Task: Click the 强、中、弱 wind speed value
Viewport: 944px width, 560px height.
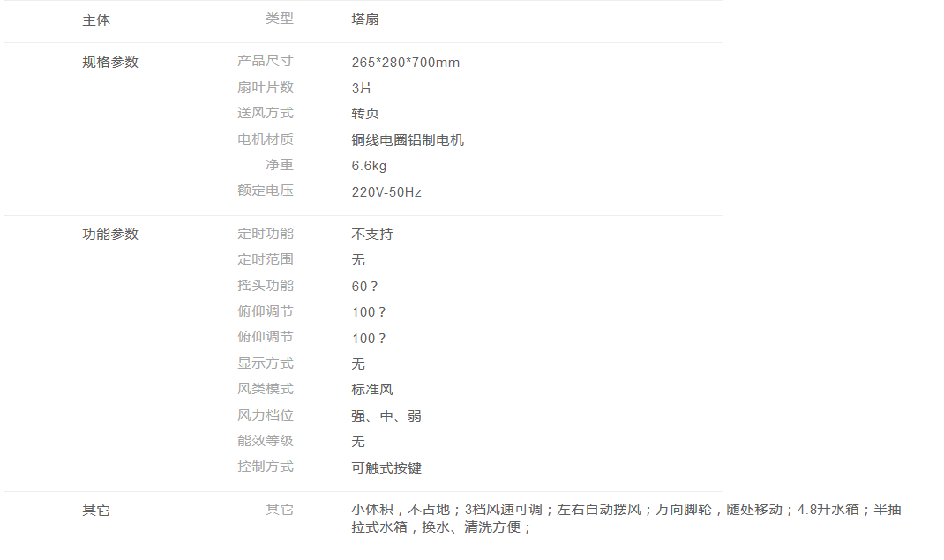Action: [x=386, y=416]
